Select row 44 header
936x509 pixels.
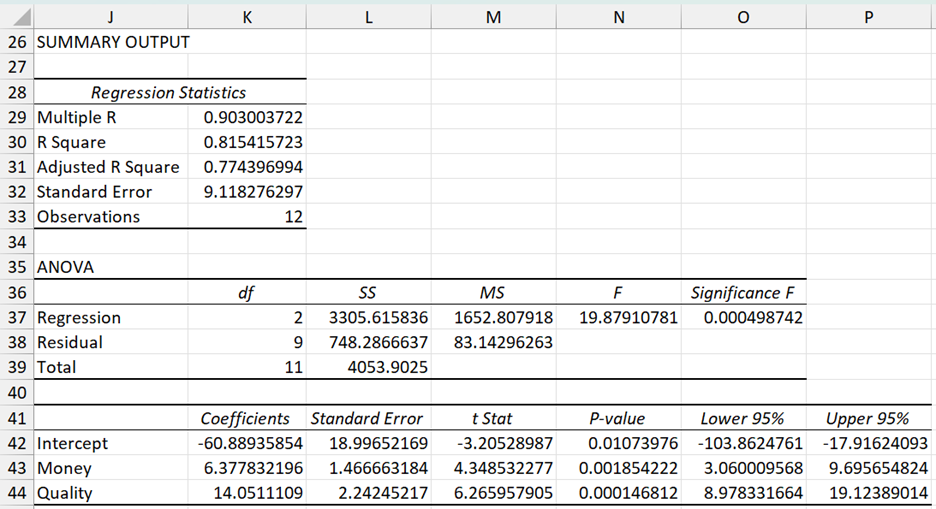point(16,493)
